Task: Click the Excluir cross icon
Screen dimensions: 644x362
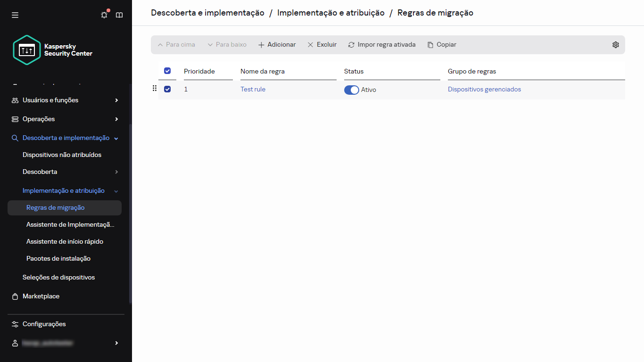Action: point(310,45)
